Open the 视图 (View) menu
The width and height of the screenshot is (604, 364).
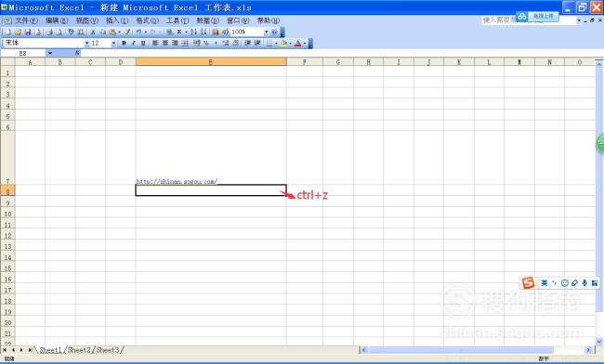pos(86,20)
